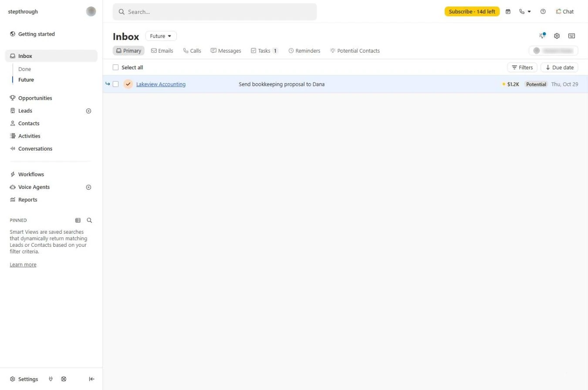Add a new Voice Agent plus icon
Screen dimensions: 588x390
pos(89,187)
